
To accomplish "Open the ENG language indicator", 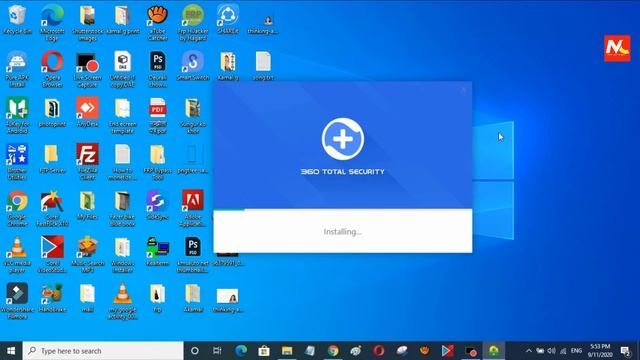I will click(x=576, y=351).
